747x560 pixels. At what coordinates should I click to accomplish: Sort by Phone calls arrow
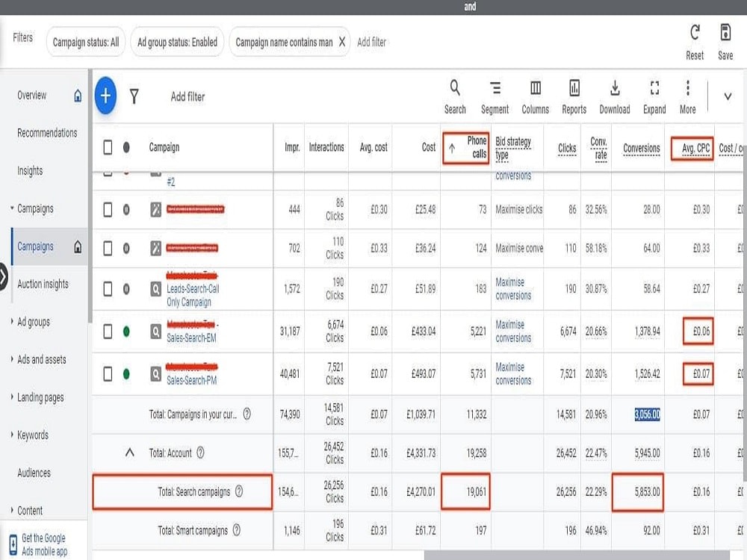pyautogui.click(x=452, y=148)
